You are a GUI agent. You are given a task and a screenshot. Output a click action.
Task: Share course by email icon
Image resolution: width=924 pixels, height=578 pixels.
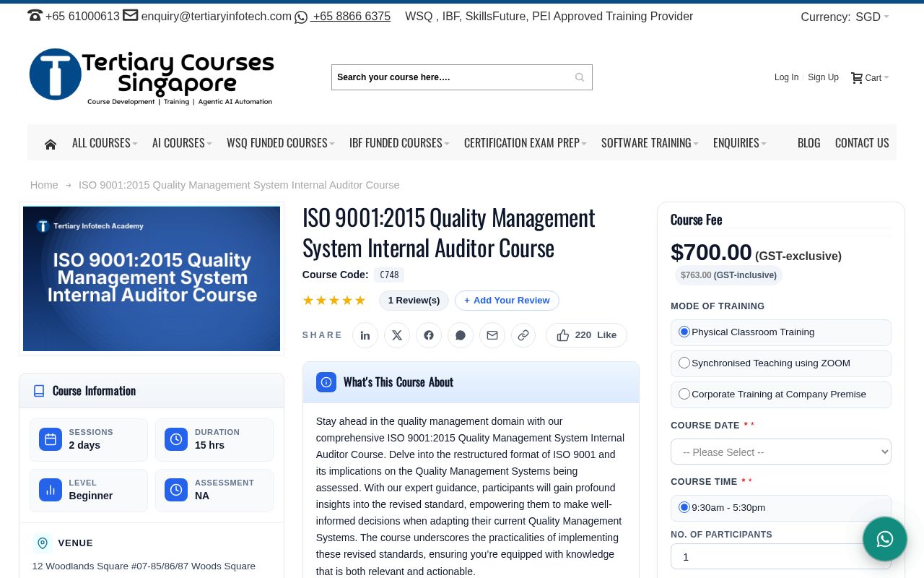click(x=492, y=335)
